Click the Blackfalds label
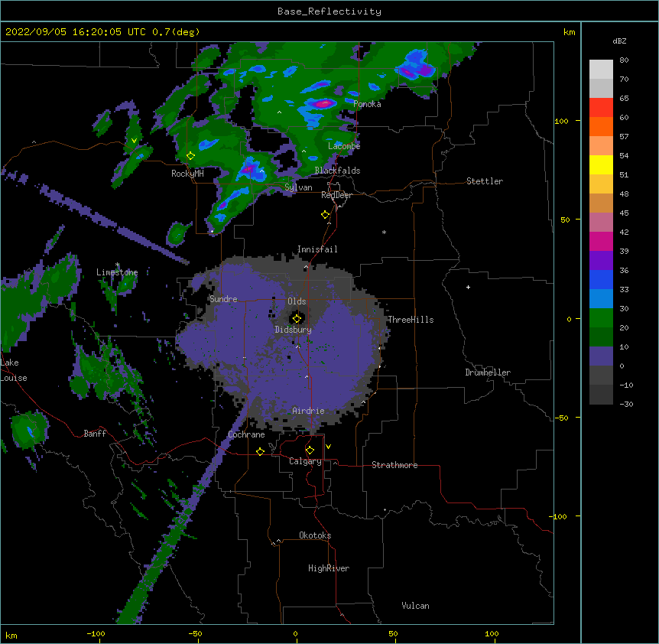The width and height of the screenshot is (659, 644). [x=337, y=171]
